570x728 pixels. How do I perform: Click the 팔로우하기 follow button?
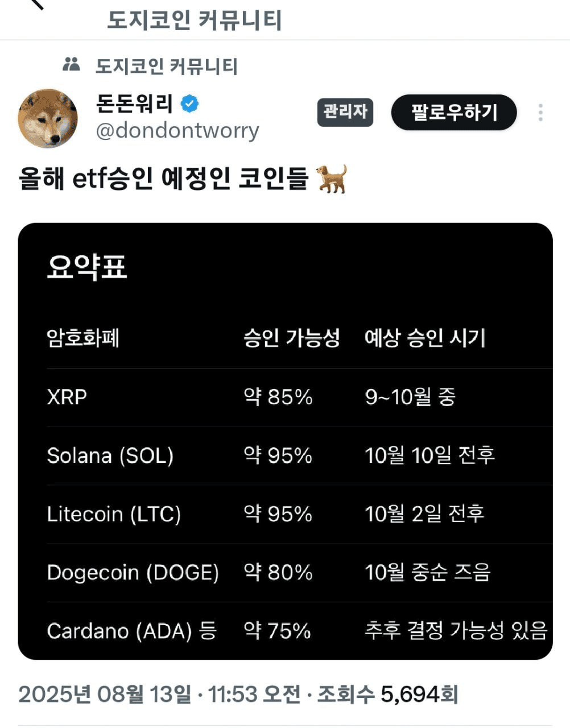(454, 112)
